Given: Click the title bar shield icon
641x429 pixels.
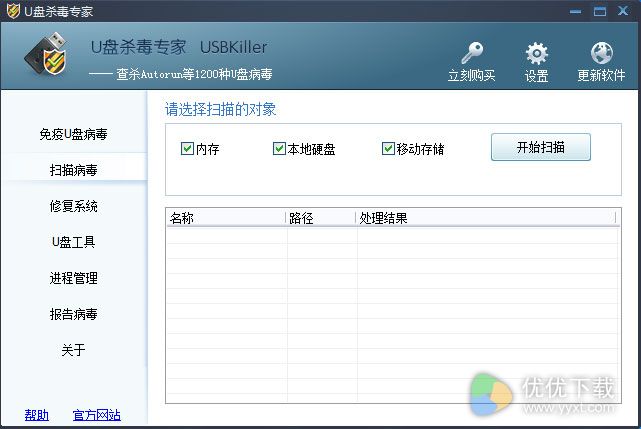Looking at the screenshot, I should point(13,11).
